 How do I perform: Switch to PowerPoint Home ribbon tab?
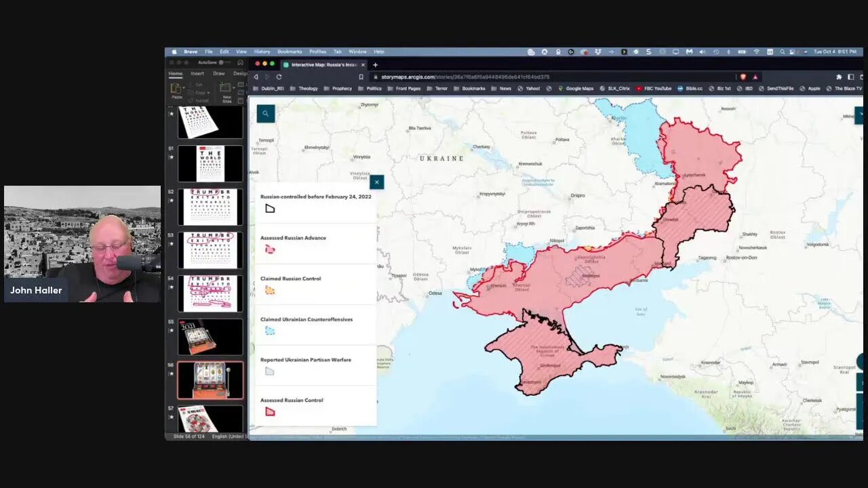(176, 73)
